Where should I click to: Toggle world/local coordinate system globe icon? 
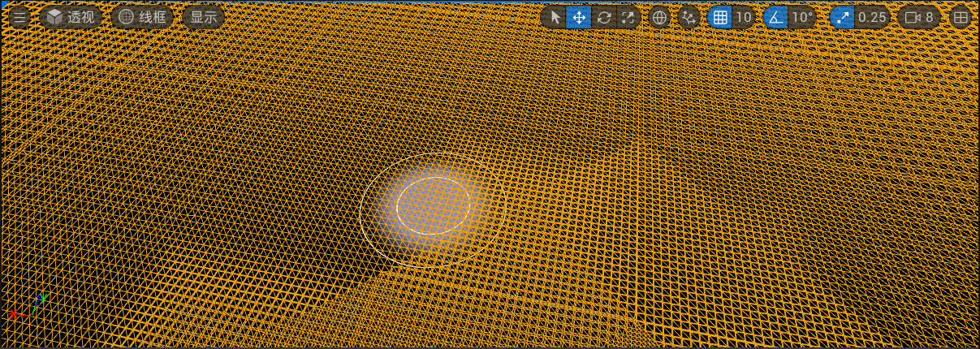click(x=660, y=17)
